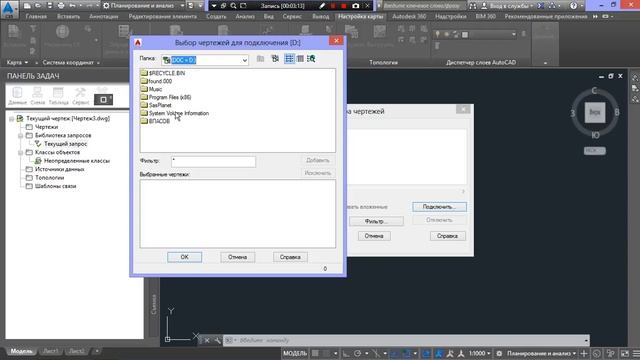Viewport: 640px width, 360px height.
Task: Switch to the Лист2 layout tab
Action: coord(76,351)
